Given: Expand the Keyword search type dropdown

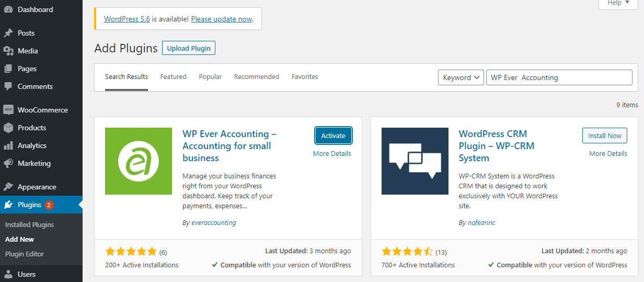Looking at the screenshot, I should click(x=462, y=77).
